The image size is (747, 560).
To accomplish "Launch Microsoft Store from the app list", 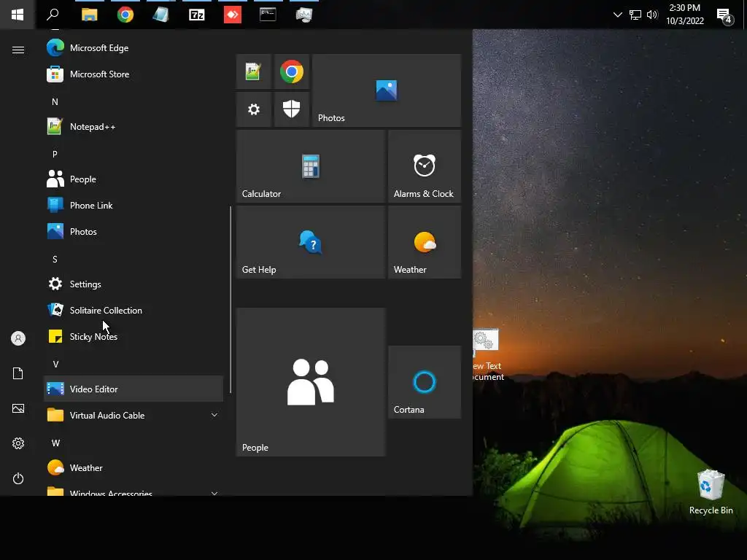I will (x=133, y=74).
